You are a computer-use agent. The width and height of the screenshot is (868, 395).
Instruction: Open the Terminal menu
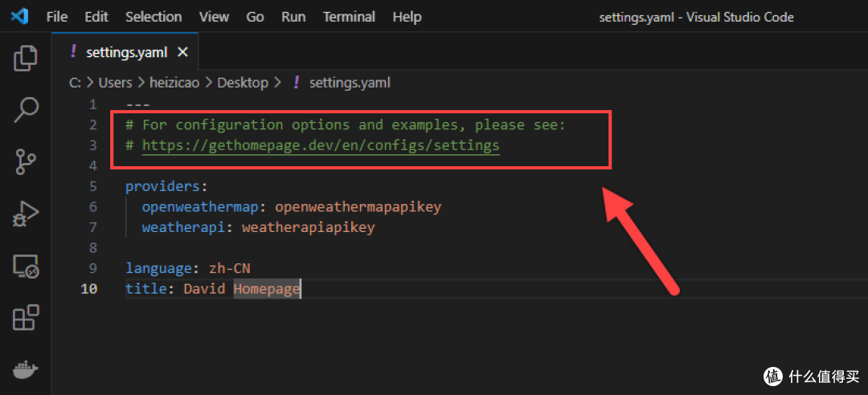[x=349, y=17]
